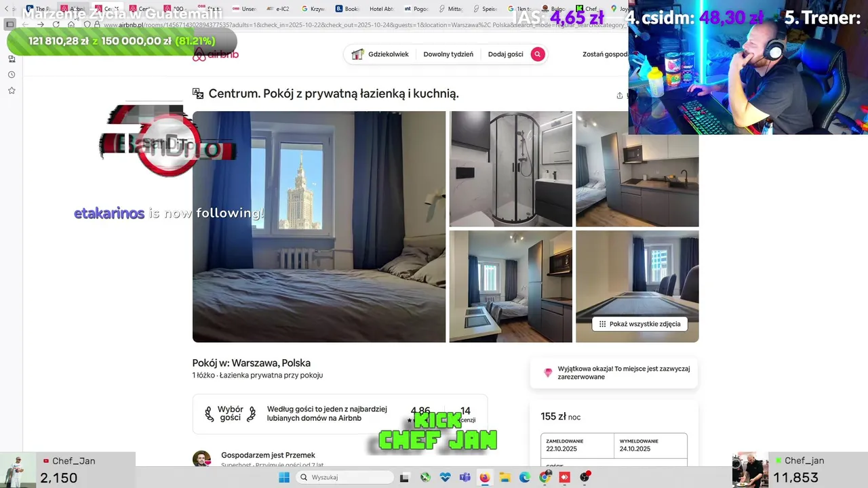This screenshot has height=488, width=868.
Task: Click the share icon beside the title
Action: click(619, 96)
